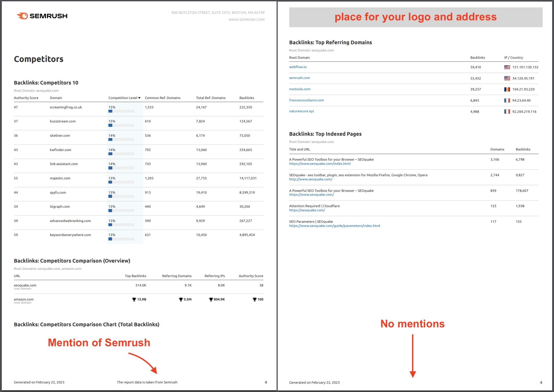
Task: Click the WWW.SEMRUSH.COM header address
Action: coord(246,19)
